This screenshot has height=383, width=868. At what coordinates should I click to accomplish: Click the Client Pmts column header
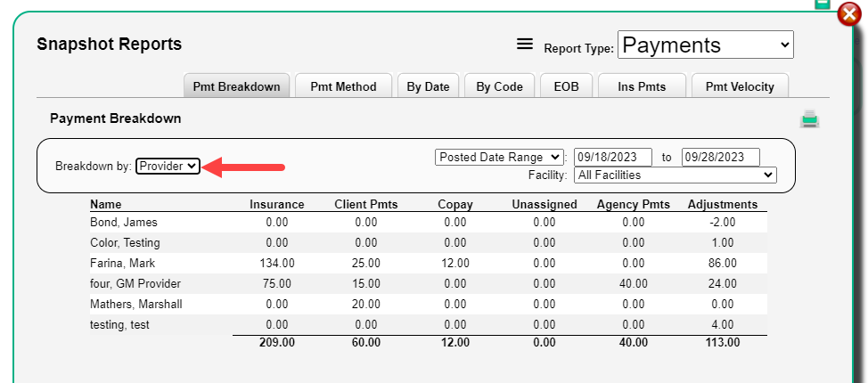click(x=366, y=204)
